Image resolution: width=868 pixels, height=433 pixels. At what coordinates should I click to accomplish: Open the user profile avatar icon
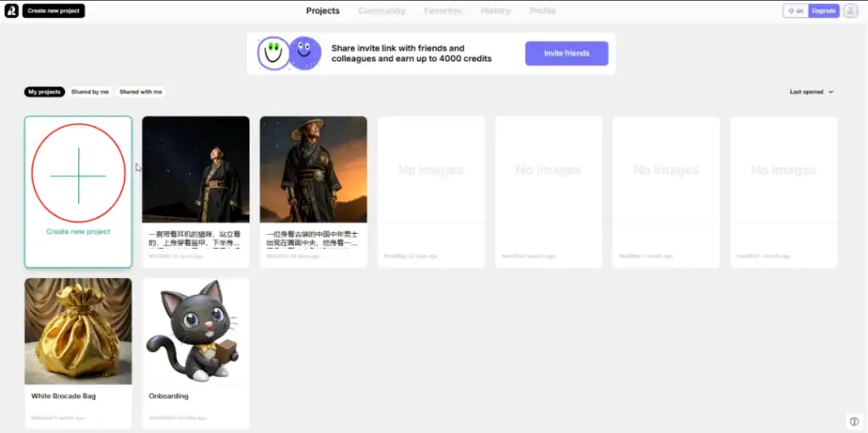(x=850, y=11)
